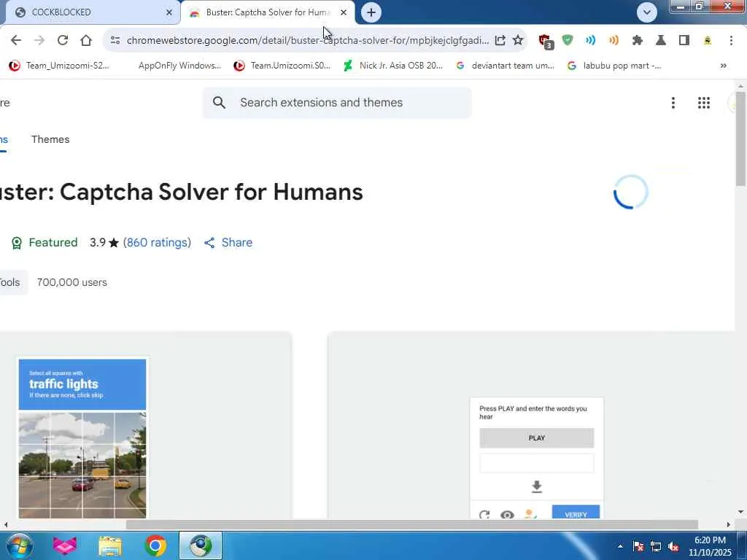
Task: Select the Buster: Captcha Solver tab
Action: (267, 12)
